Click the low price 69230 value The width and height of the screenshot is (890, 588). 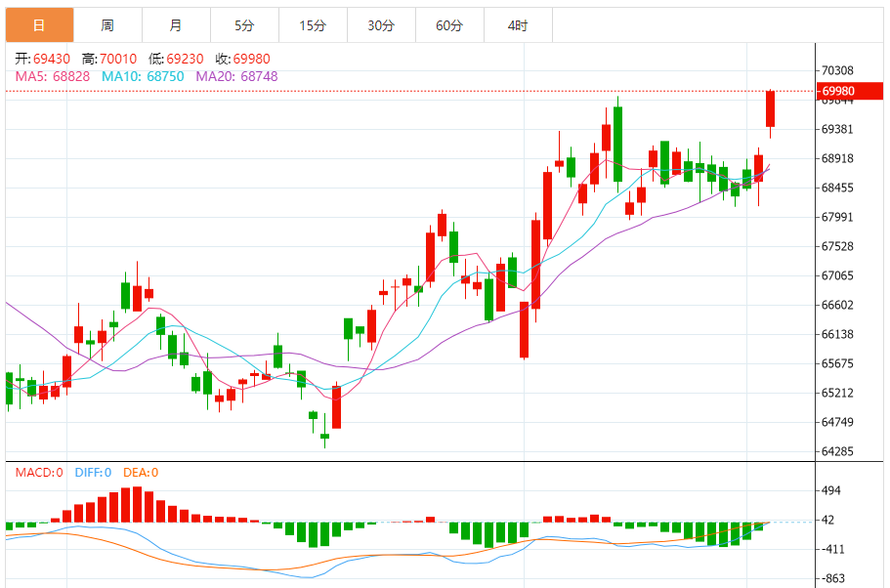[x=185, y=59]
